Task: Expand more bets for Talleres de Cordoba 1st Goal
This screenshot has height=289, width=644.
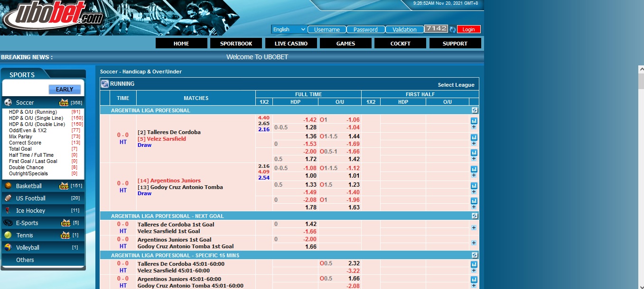Action: (x=474, y=227)
